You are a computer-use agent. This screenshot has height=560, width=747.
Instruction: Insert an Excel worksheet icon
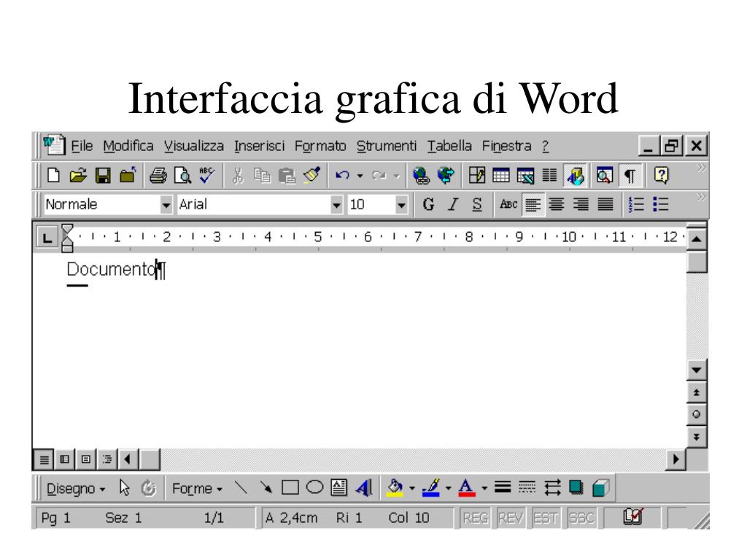(x=525, y=176)
